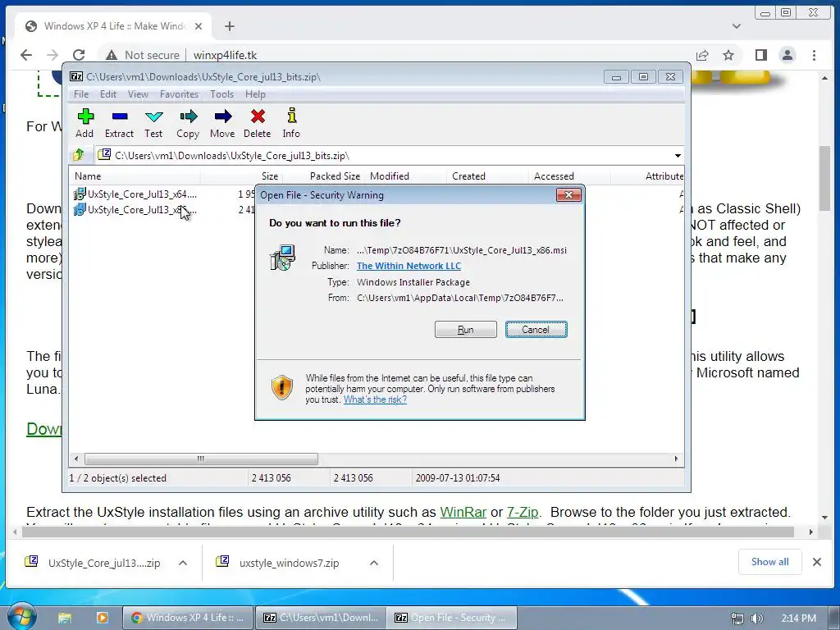Viewport: 840px width, 630px height.
Task: Click 7-Zip scrollbar right arrow
Action: [x=676, y=459]
